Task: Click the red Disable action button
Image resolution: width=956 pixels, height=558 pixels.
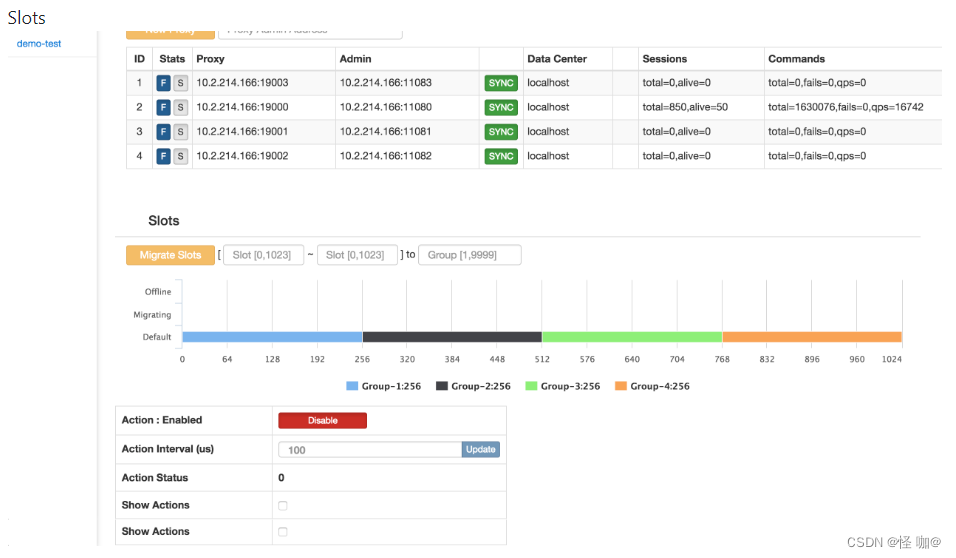Action: point(322,421)
